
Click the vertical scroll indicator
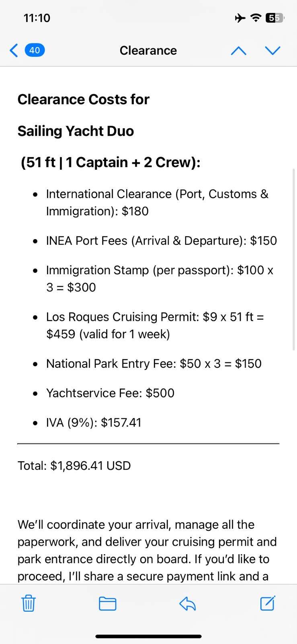294,258
